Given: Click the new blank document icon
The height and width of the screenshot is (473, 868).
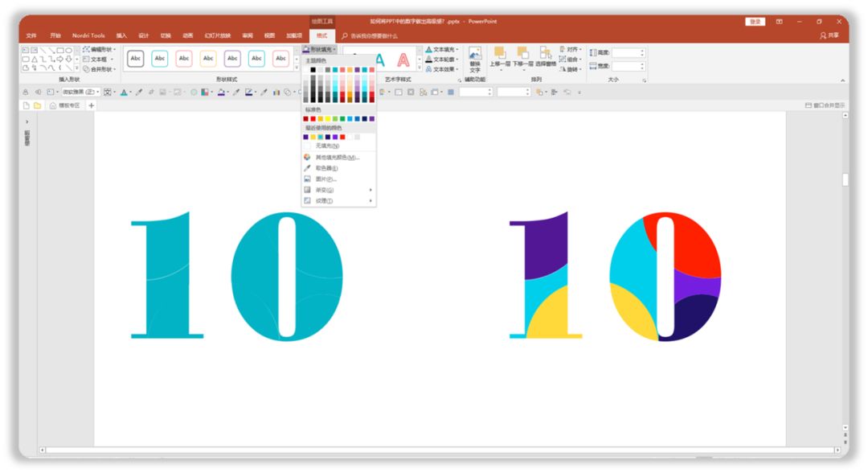Looking at the screenshot, I should pos(26,105).
